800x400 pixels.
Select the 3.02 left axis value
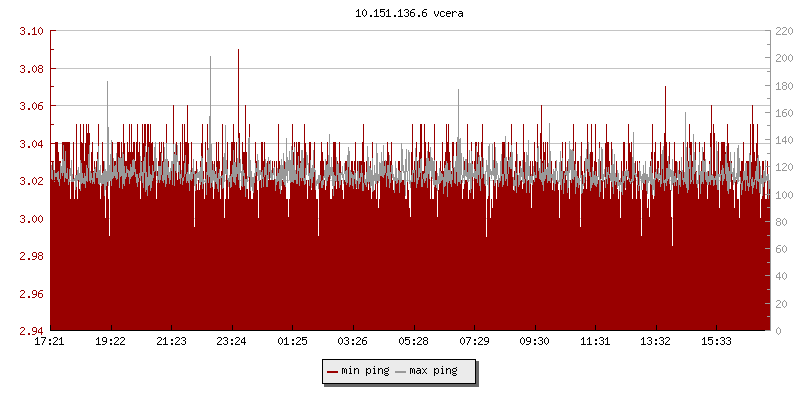pyautogui.click(x=31, y=181)
